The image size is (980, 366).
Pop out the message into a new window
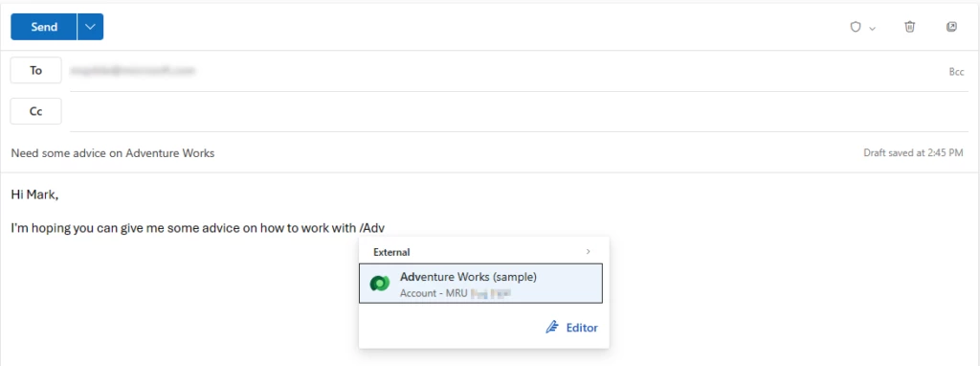pos(951,27)
